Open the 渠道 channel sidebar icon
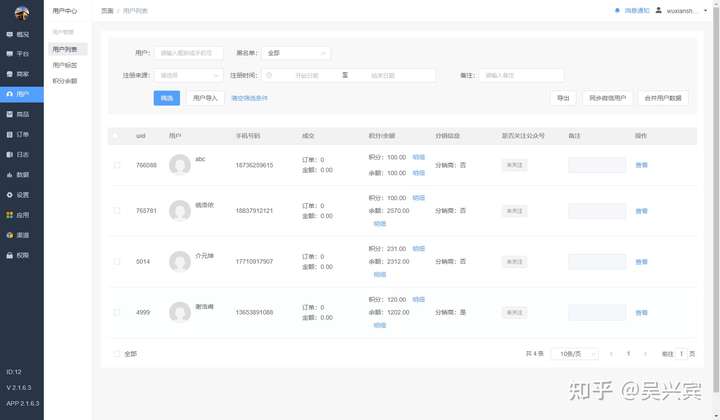The width and height of the screenshot is (720, 420). point(10,235)
